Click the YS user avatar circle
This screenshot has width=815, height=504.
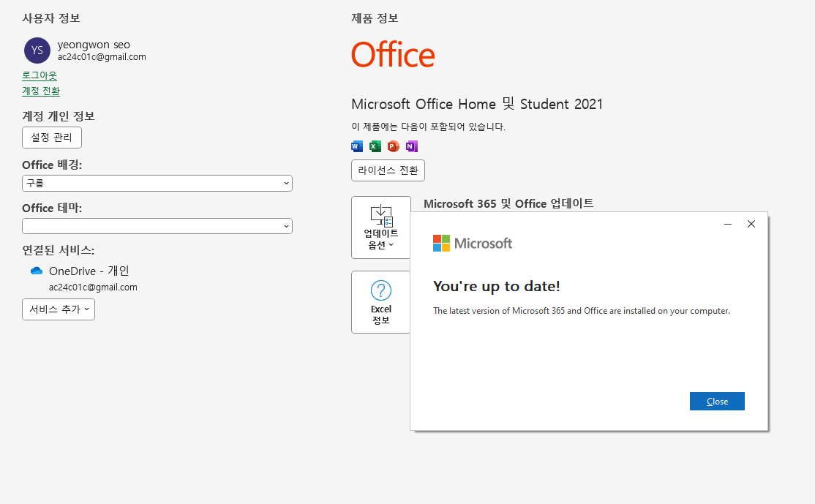tap(37, 50)
